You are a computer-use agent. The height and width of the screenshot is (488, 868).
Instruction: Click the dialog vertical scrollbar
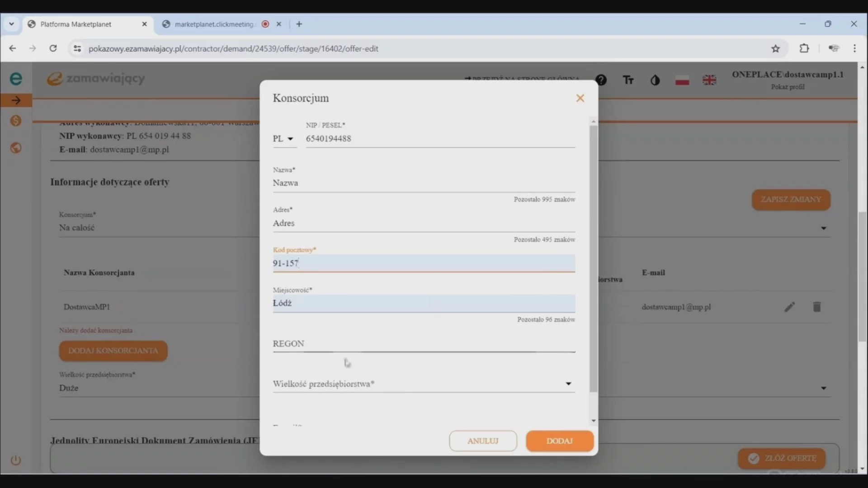pyautogui.click(x=594, y=258)
